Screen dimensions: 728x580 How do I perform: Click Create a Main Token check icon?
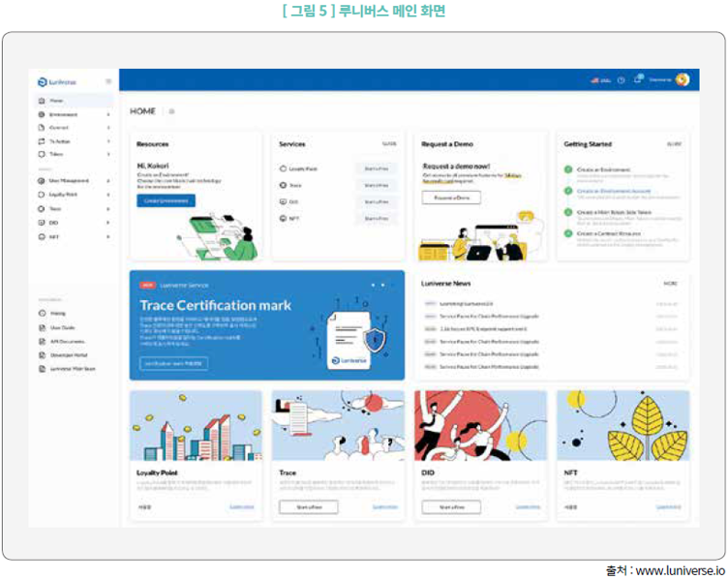(568, 212)
